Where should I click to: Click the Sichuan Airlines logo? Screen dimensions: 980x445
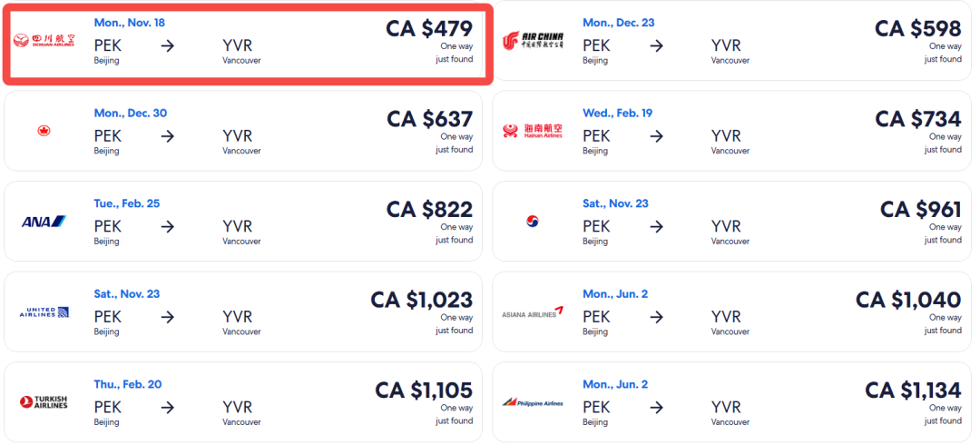44,41
